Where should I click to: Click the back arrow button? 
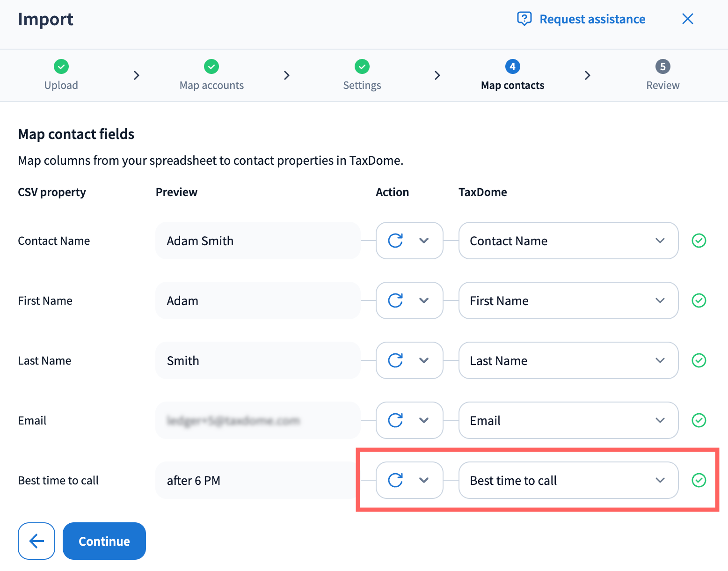point(36,541)
